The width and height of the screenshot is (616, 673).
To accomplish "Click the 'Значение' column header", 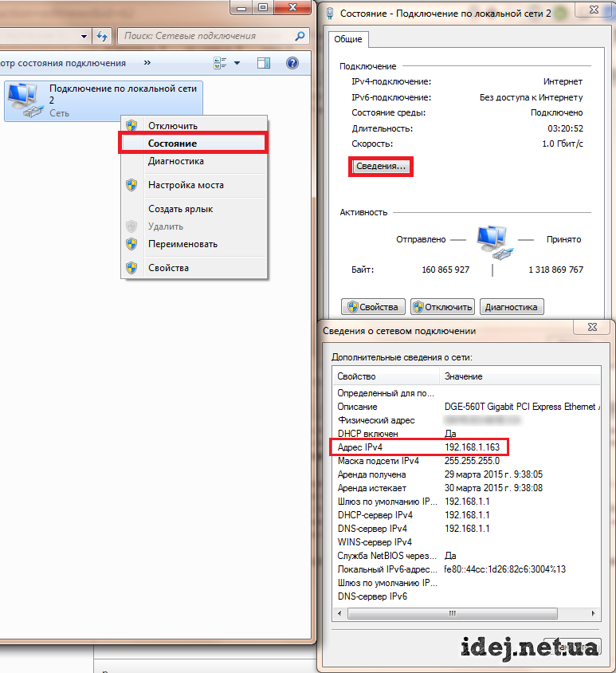I will point(520,376).
